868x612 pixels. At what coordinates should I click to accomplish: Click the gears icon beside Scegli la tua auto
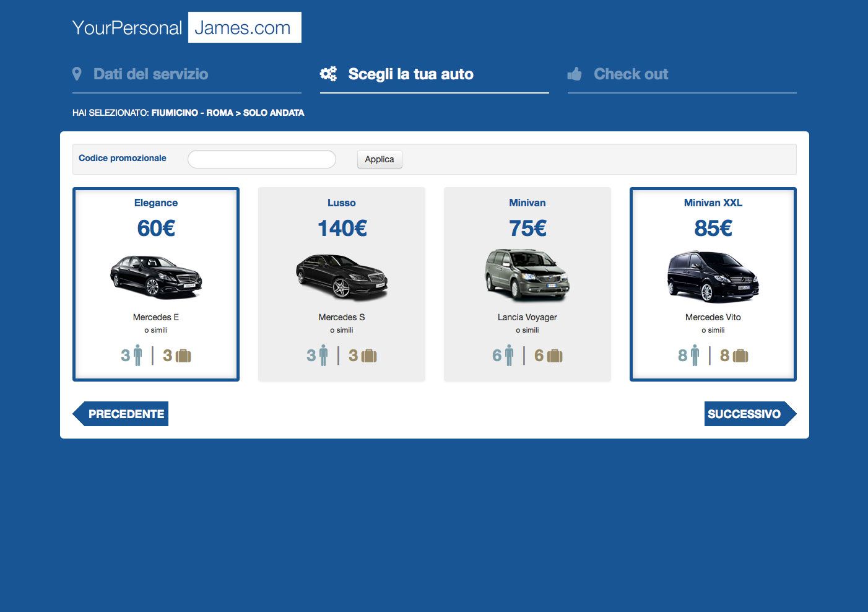coord(328,74)
